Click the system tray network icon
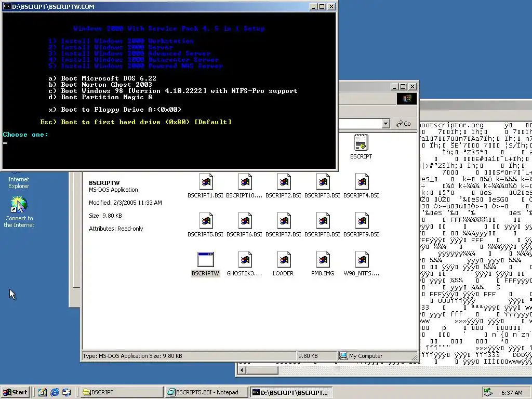This screenshot has height=399, width=532. click(488, 392)
